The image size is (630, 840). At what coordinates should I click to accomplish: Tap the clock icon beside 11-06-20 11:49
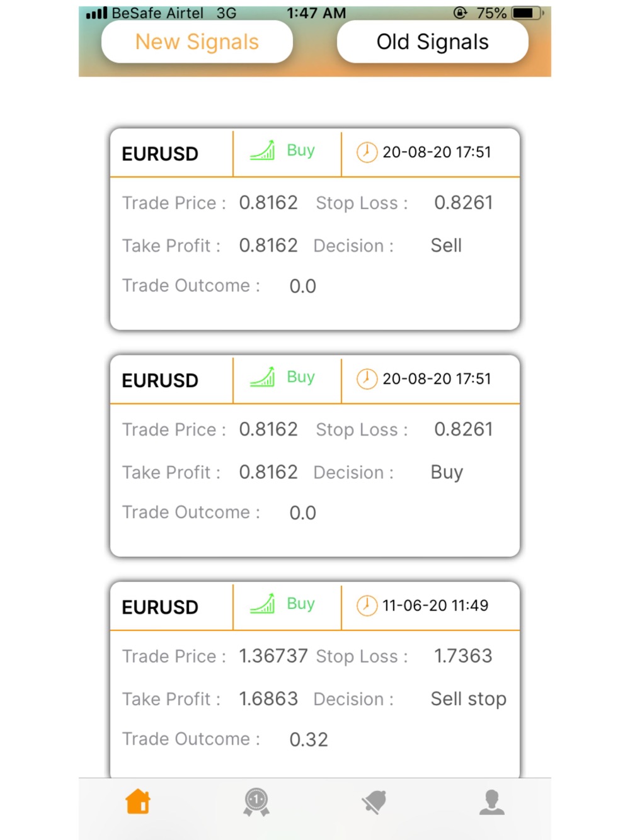pos(367,606)
